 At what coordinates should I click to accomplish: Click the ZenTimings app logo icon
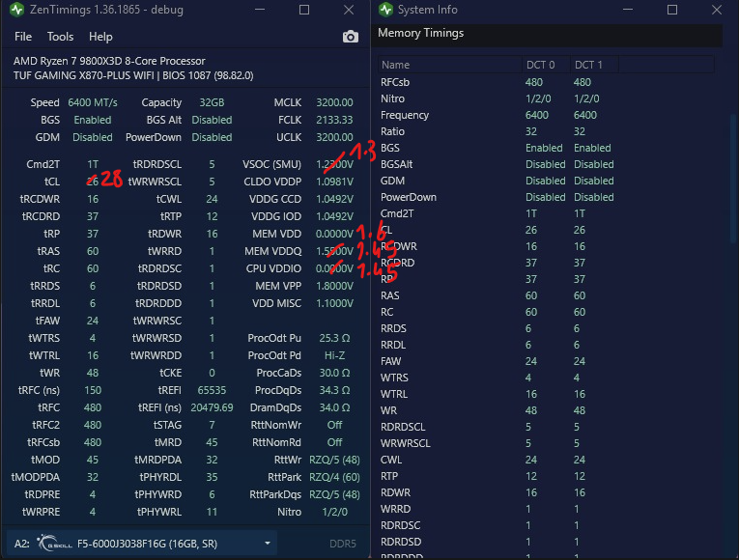point(17,10)
